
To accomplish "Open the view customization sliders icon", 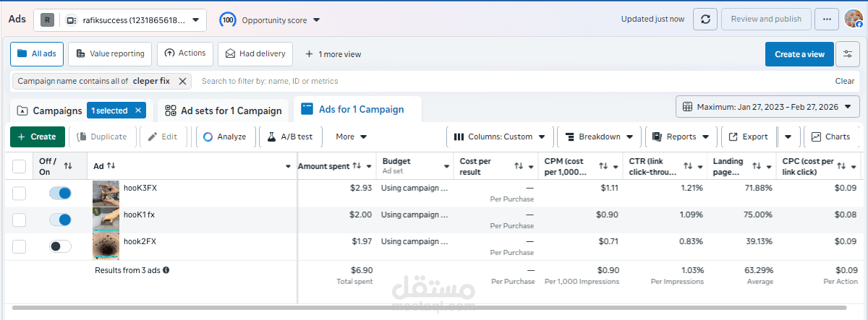I will coord(848,54).
